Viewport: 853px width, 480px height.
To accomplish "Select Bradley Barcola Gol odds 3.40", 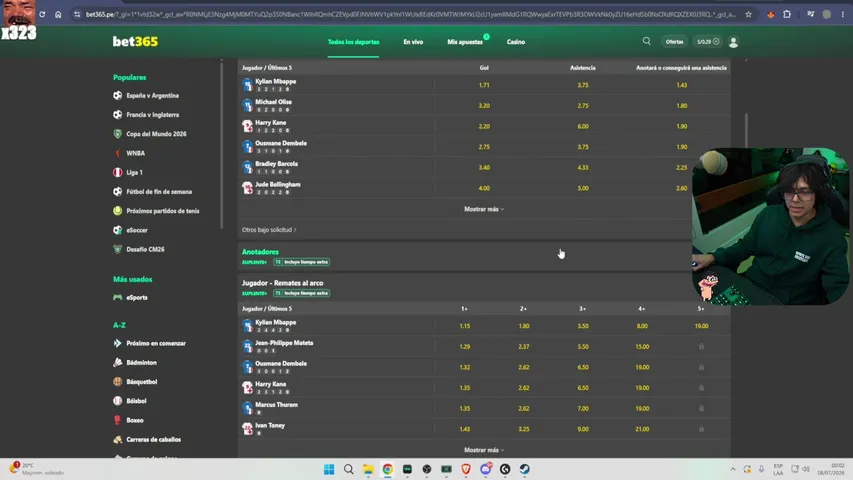I will [484, 168].
